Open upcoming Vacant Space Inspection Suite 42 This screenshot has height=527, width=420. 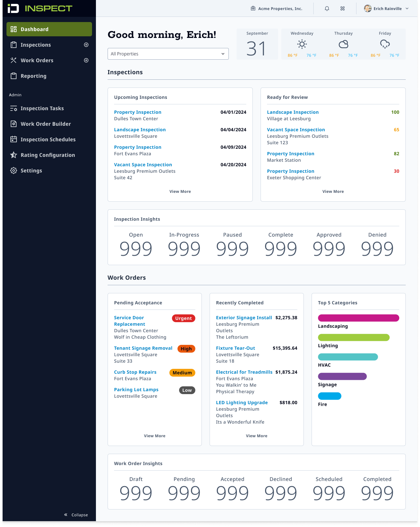143,165
